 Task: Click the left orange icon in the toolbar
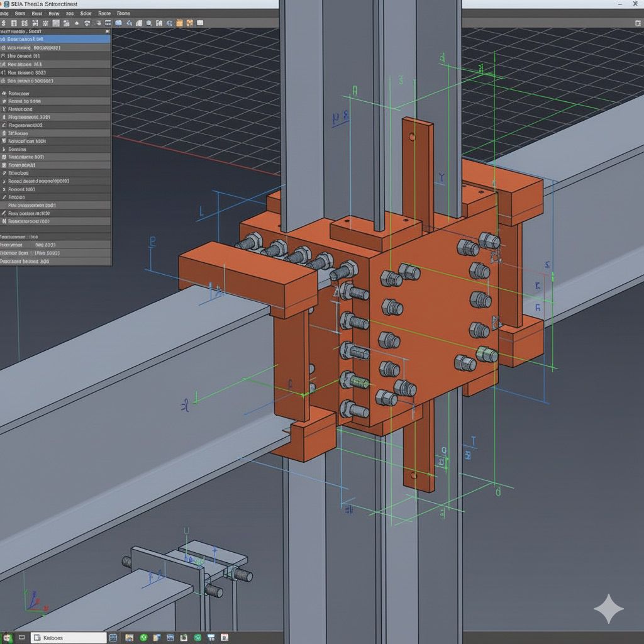click(x=179, y=23)
